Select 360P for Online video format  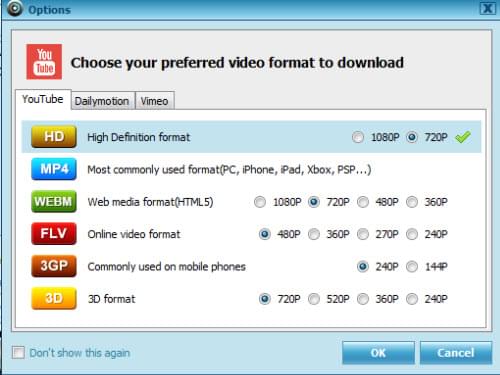(314, 234)
